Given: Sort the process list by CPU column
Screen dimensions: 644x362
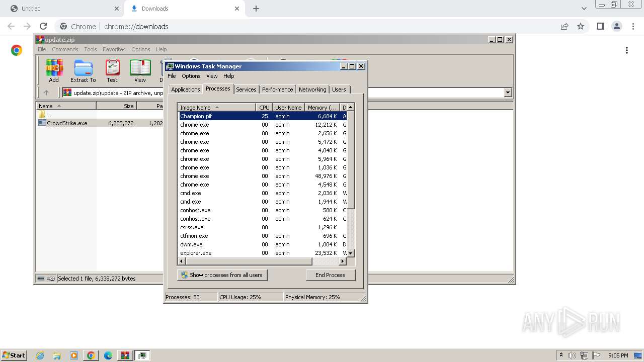Looking at the screenshot, I should [x=264, y=107].
